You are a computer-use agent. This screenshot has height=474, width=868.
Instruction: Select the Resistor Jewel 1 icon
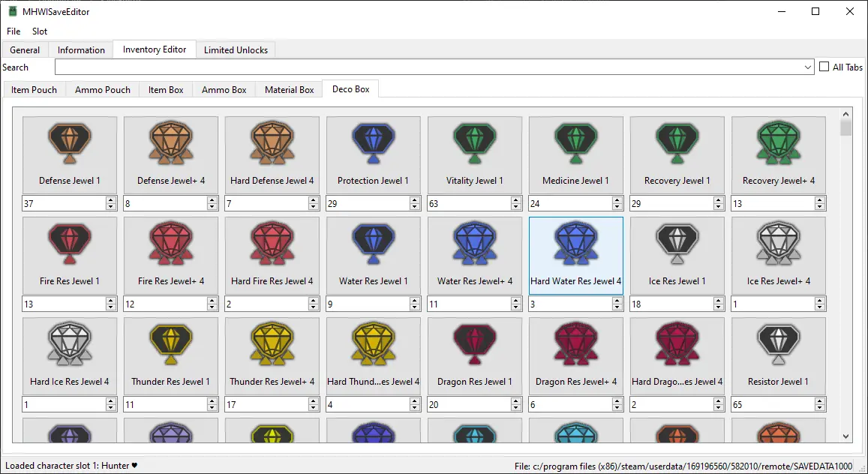(779, 344)
